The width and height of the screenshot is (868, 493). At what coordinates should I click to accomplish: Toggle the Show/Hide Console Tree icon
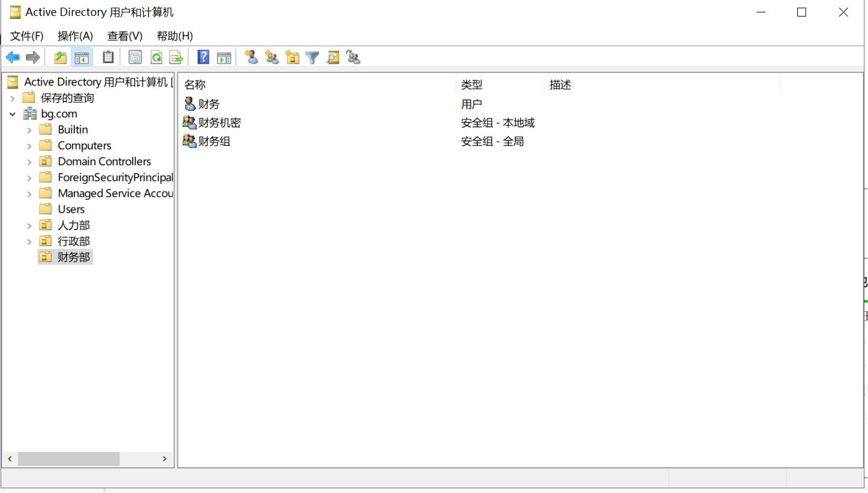81,57
